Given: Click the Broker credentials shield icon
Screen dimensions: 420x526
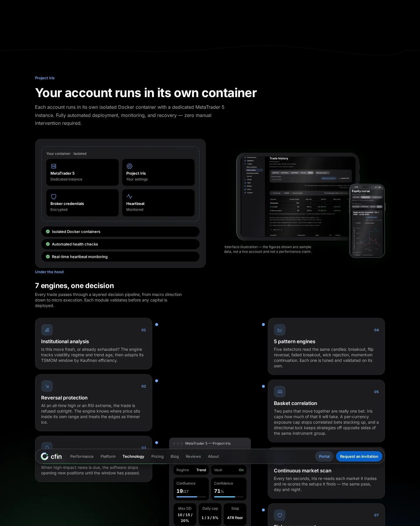Looking at the screenshot, I should pyautogui.click(x=54, y=197).
